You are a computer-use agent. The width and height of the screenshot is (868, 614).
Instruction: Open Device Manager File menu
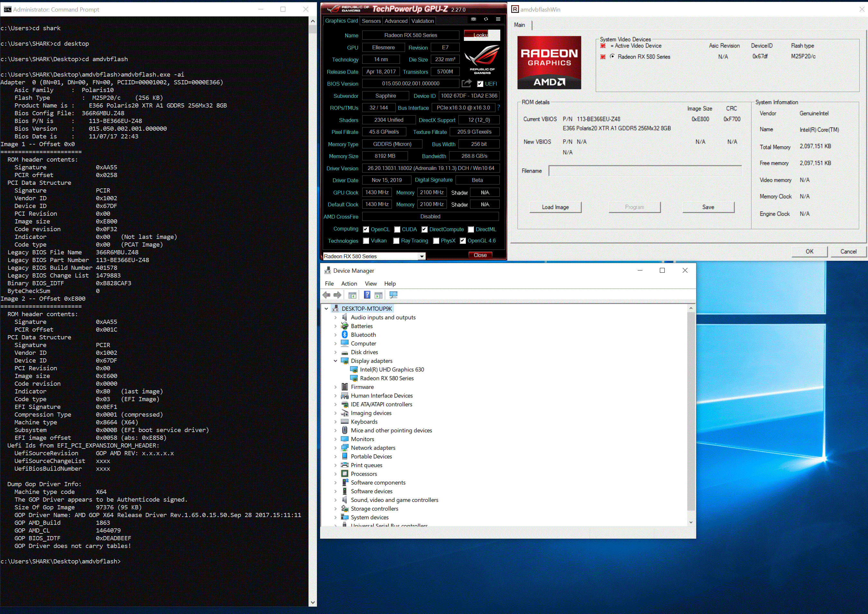coord(329,284)
